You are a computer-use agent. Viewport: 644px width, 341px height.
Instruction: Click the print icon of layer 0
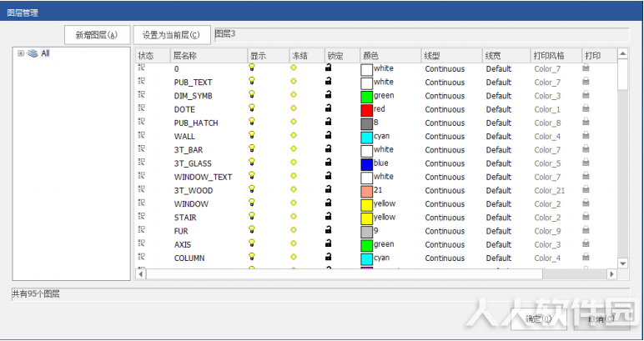586,68
